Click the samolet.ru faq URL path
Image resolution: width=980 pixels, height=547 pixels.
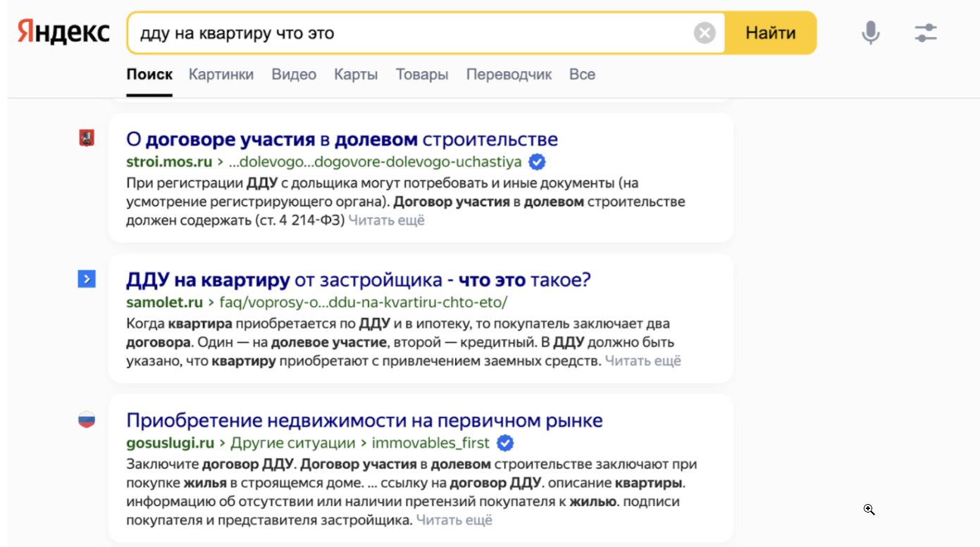(364, 303)
